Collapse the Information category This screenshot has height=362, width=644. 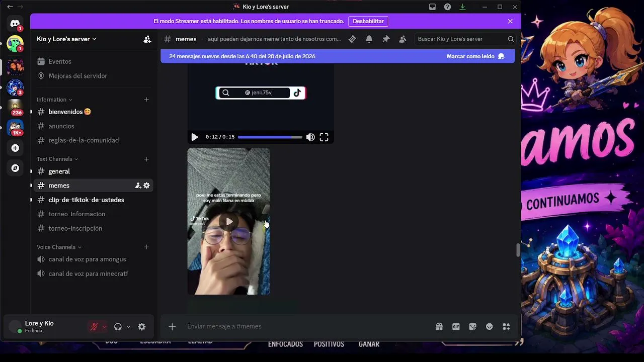pyautogui.click(x=54, y=100)
